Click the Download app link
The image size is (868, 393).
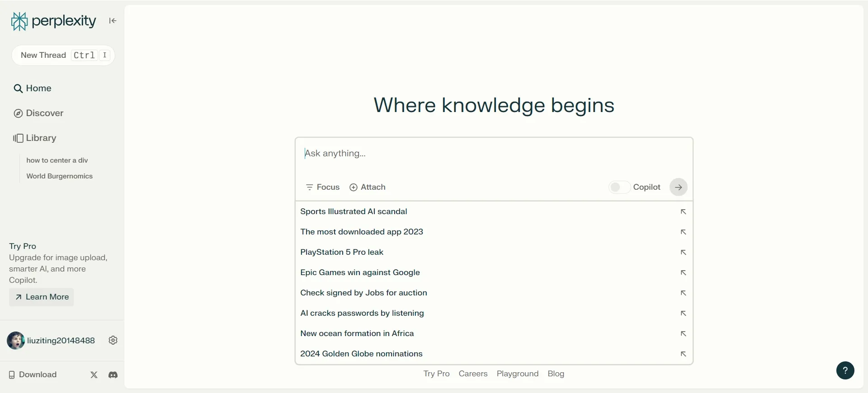[x=33, y=375]
